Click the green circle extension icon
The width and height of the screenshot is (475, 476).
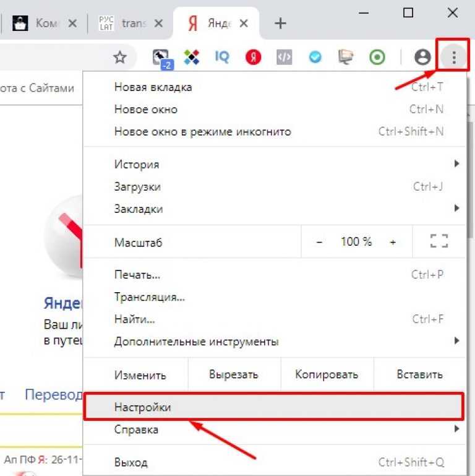pyautogui.click(x=377, y=57)
